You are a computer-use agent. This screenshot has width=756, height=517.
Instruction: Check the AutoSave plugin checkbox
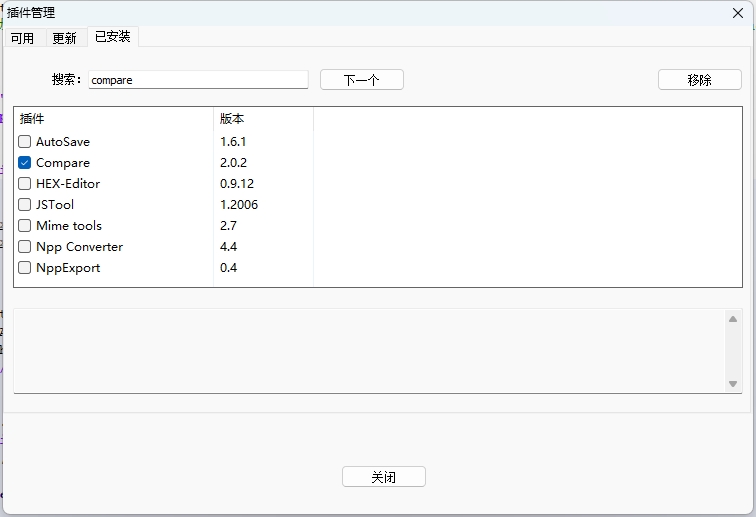pyautogui.click(x=25, y=142)
